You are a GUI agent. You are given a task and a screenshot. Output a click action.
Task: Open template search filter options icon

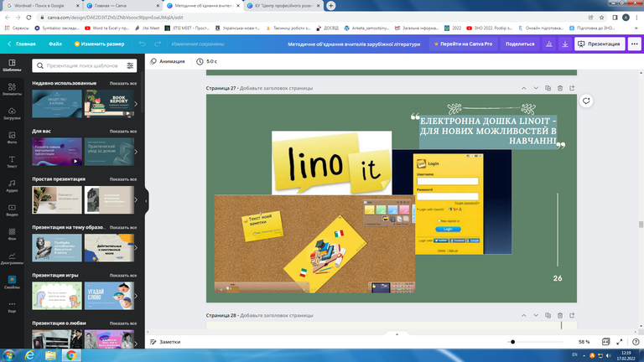[130, 65]
